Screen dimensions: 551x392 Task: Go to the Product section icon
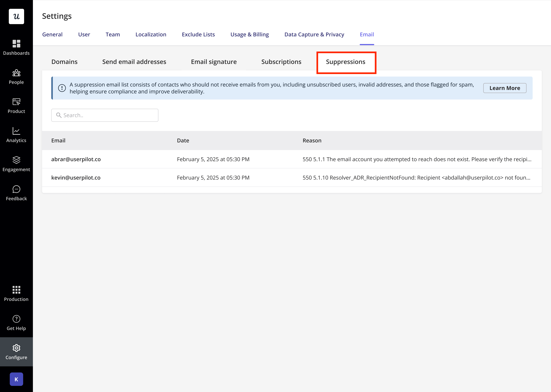[16, 102]
